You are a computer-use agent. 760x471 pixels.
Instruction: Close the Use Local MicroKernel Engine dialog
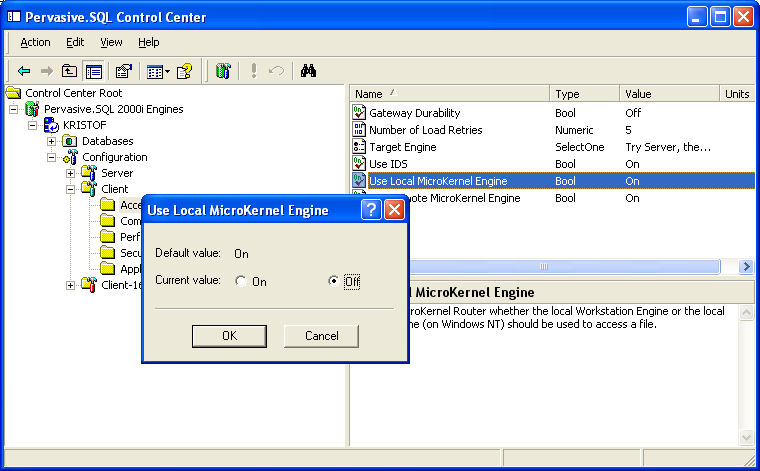[395, 210]
